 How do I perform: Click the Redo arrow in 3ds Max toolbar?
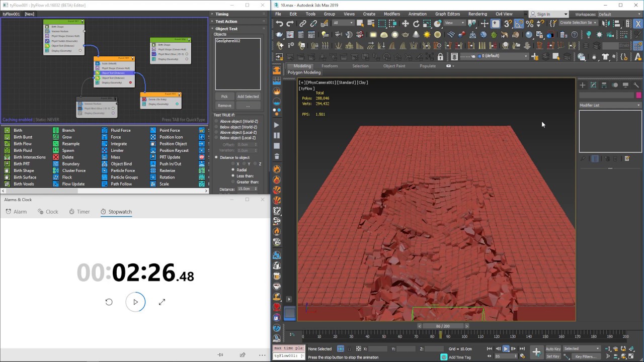[290, 24]
